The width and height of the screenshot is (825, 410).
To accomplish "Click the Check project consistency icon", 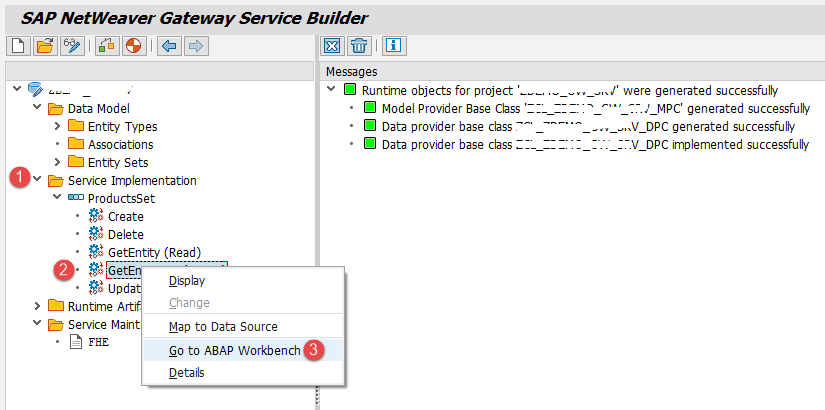I will [x=105, y=46].
